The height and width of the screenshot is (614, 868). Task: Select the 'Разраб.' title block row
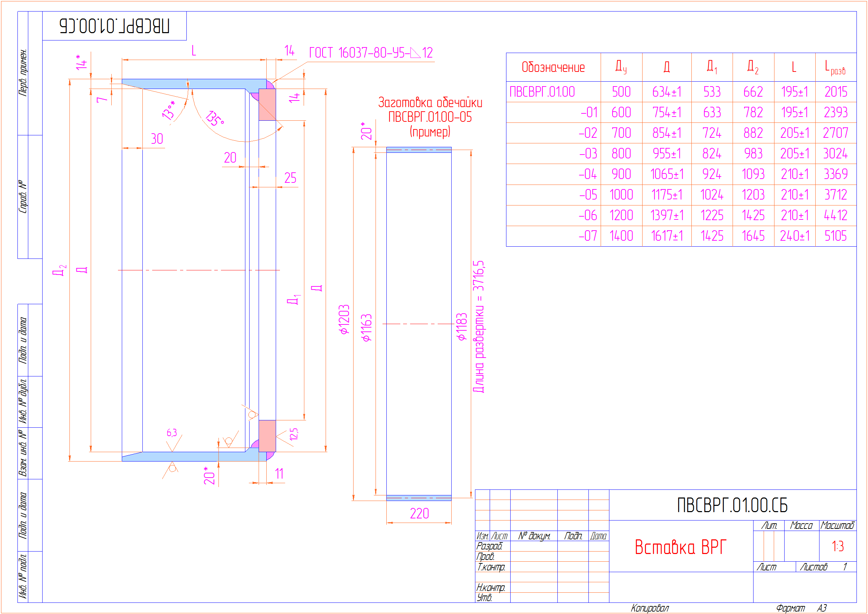point(490,546)
